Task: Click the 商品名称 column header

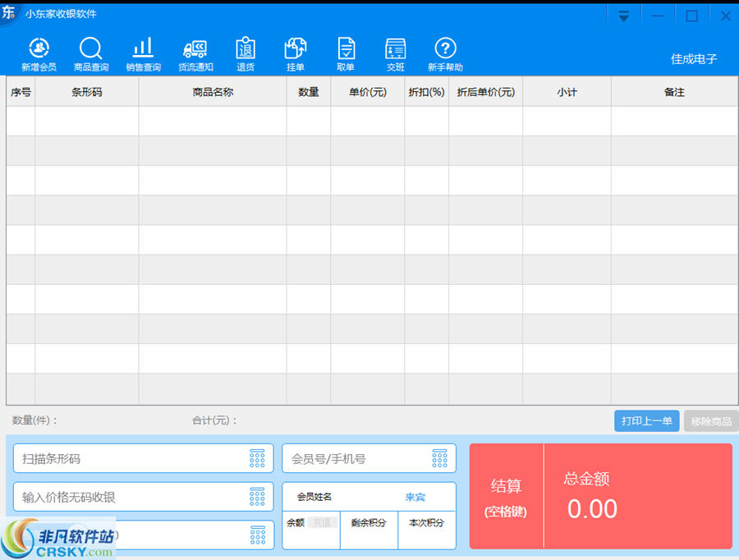Action: click(213, 92)
